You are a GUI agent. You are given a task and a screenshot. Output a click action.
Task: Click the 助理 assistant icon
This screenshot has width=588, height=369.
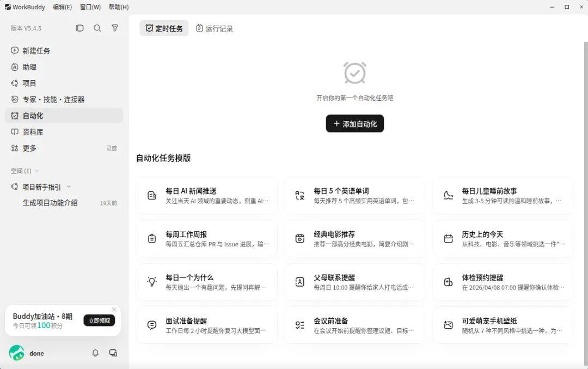click(15, 67)
